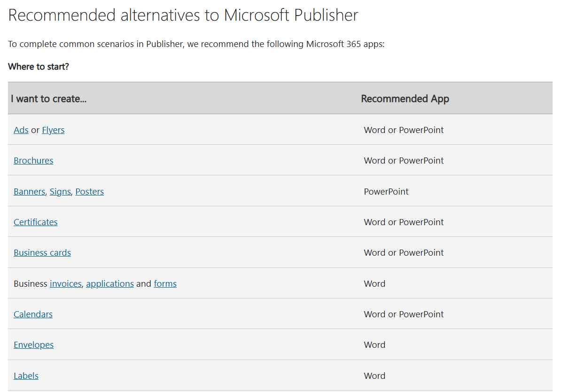Select 'Word' cell in the Labels row
This screenshot has width=562, height=392.
click(x=375, y=376)
